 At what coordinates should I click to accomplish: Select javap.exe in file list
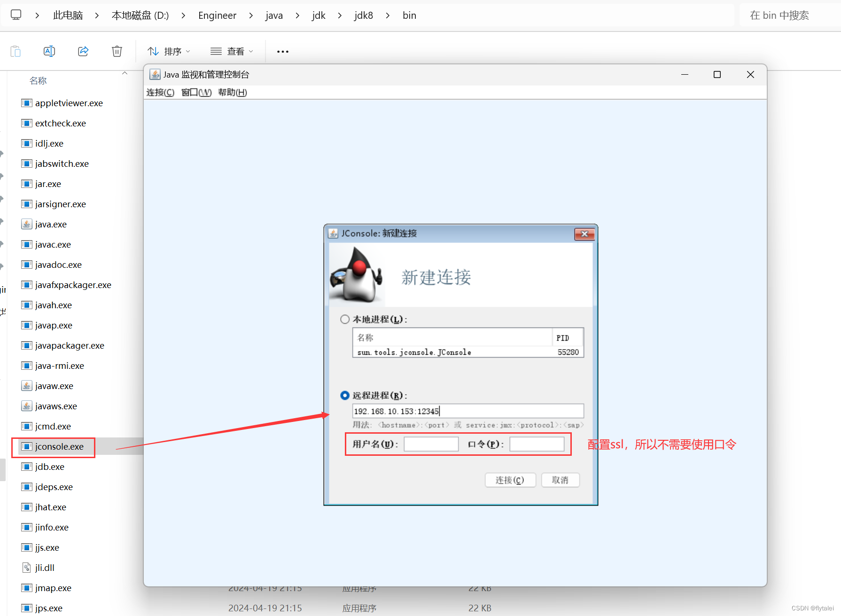click(x=54, y=325)
